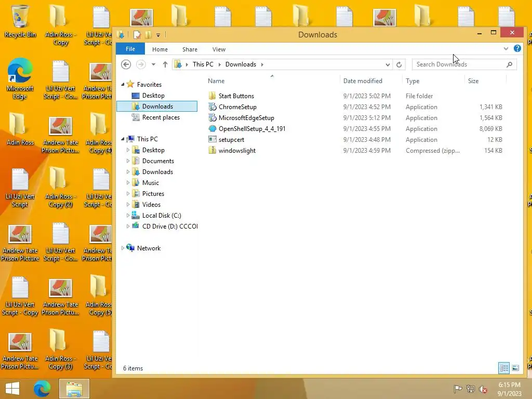This screenshot has height=399, width=532.
Task: Open Help via the blue question icon
Action: 517,48
